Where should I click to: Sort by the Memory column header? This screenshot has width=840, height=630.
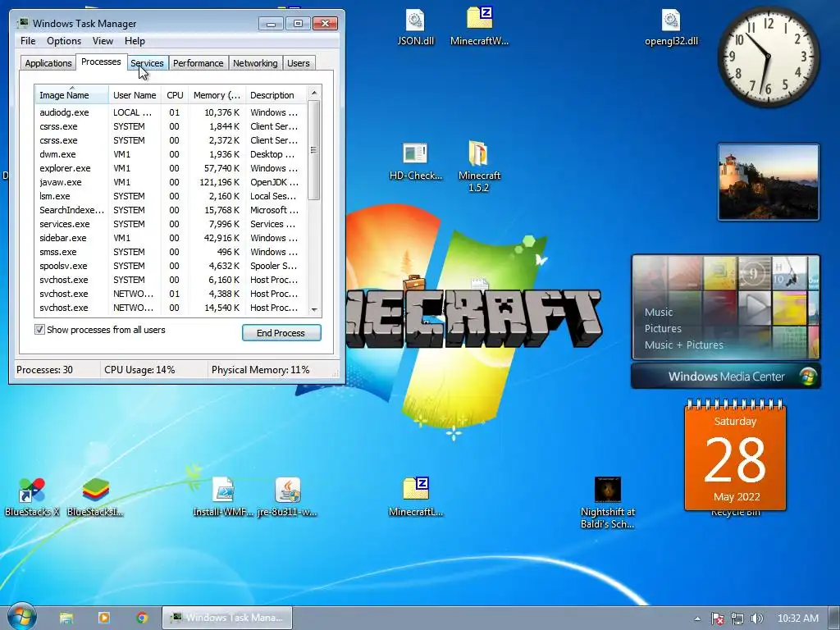coord(217,95)
